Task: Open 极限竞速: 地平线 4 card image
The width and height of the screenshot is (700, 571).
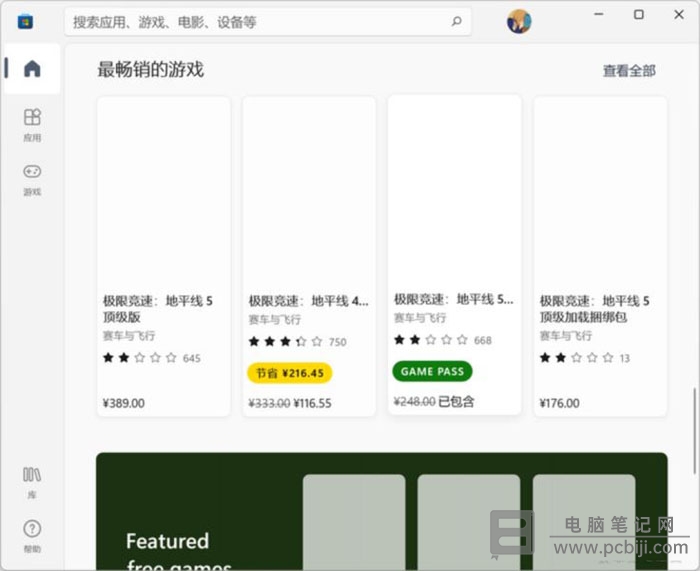Action: pos(309,192)
